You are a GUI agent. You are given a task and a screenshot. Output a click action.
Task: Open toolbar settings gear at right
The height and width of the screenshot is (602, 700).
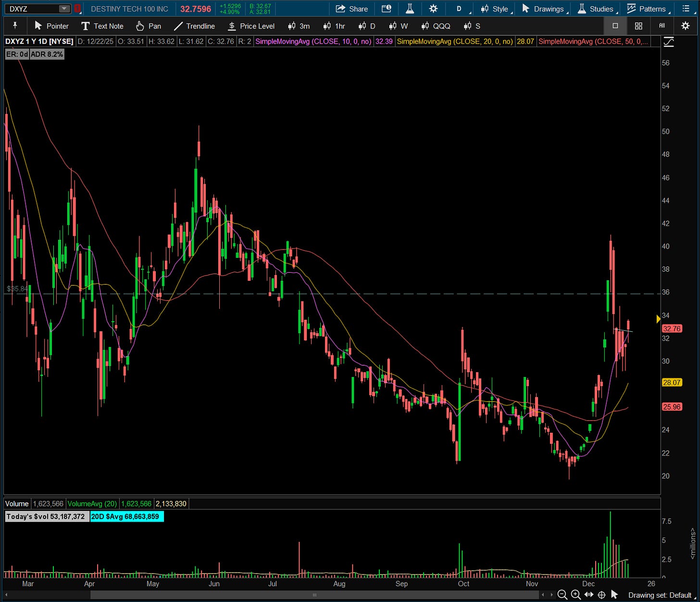(x=686, y=26)
